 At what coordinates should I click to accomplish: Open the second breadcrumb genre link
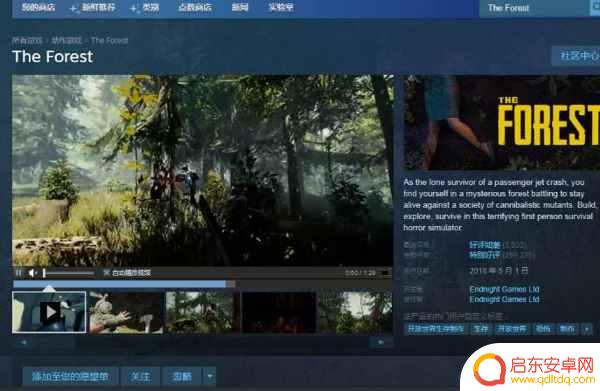click(x=67, y=40)
